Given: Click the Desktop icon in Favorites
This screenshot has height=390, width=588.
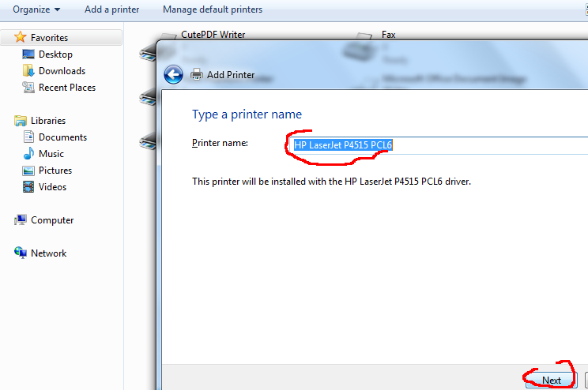Looking at the screenshot, I should (28, 54).
